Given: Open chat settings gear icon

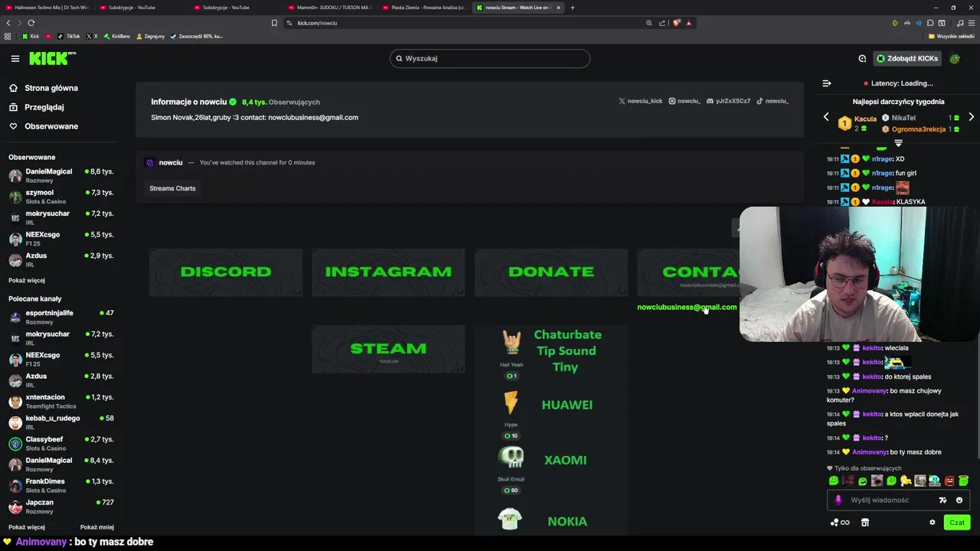Looking at the screenshot, I should point(932,523).
